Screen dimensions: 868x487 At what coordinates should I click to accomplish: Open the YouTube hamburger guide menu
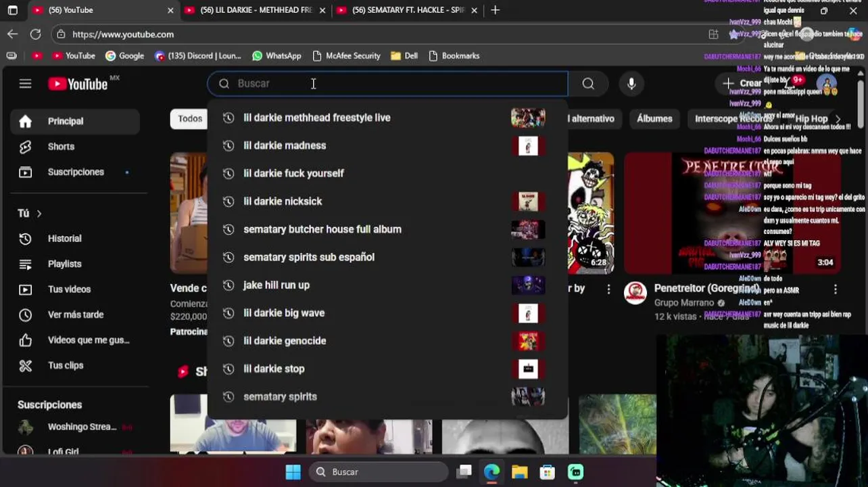[25, 84]
